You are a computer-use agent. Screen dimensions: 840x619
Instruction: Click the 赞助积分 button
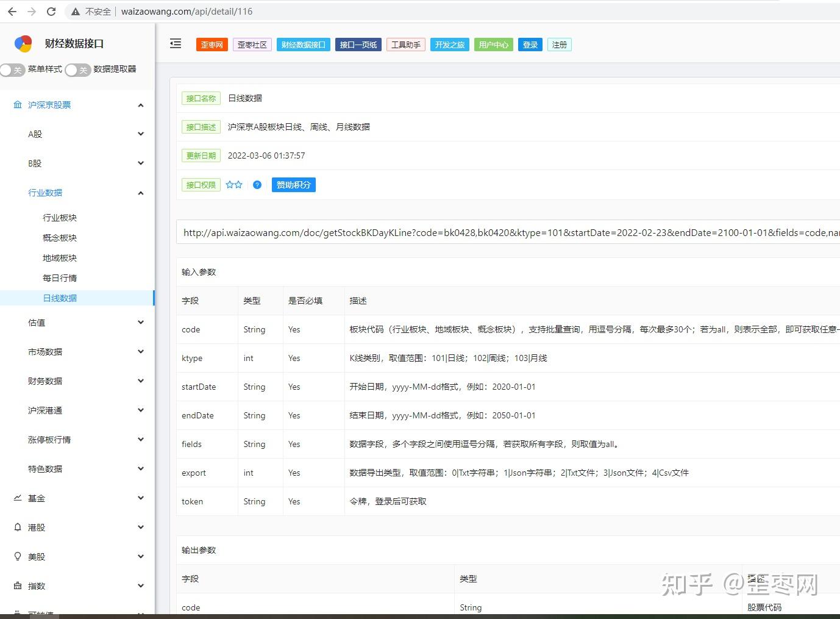coord(293,185)
